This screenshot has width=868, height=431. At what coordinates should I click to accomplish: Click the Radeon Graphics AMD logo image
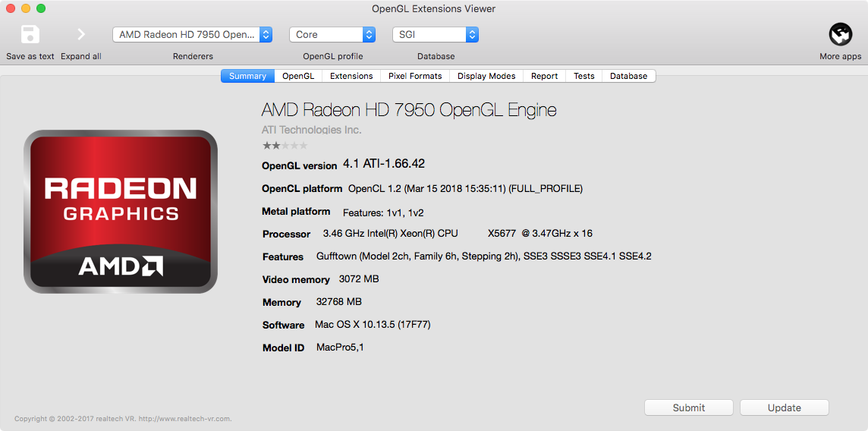(120, 212)
